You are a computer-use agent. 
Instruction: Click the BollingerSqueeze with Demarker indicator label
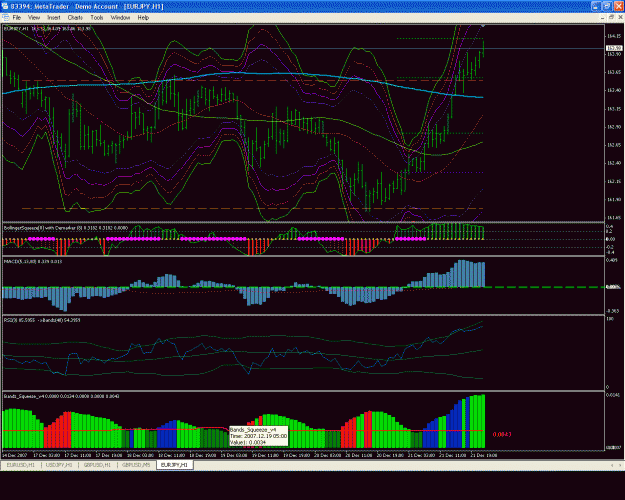pyautogui.click(x=66, y=228)
